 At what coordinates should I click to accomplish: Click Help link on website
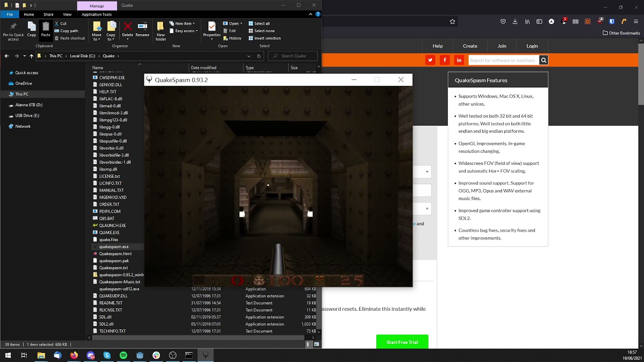(x=438, y=46)
